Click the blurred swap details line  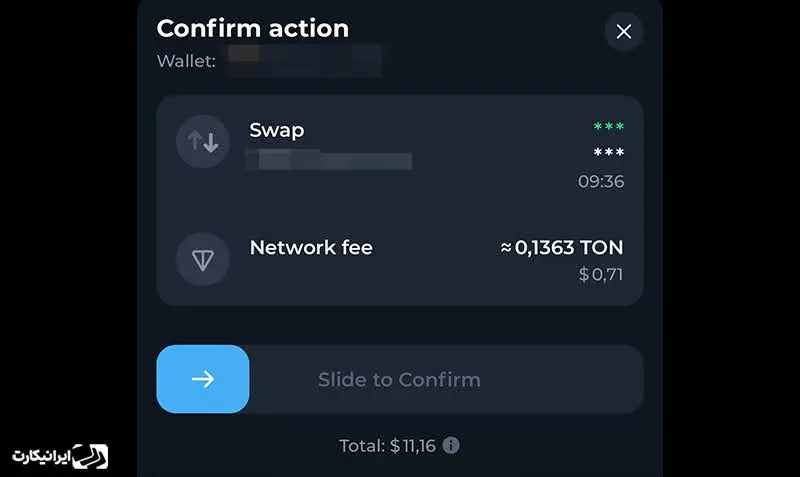[x=329, y=160]
